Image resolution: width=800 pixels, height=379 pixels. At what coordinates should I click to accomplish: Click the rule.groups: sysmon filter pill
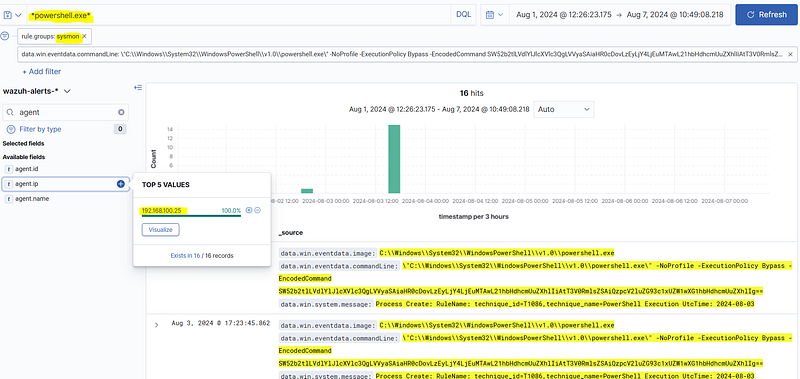[51, 36]
